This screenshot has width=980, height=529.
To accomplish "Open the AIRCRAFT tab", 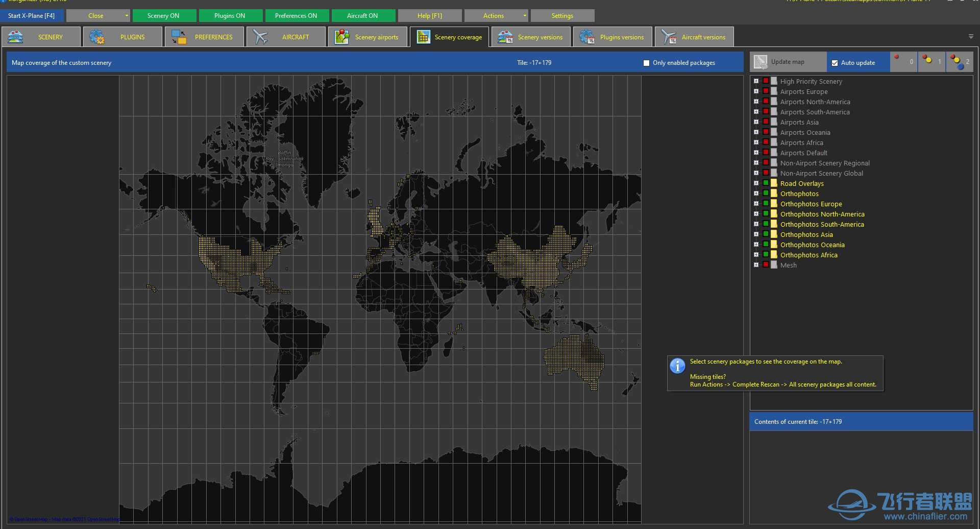I will click(286, 37).
